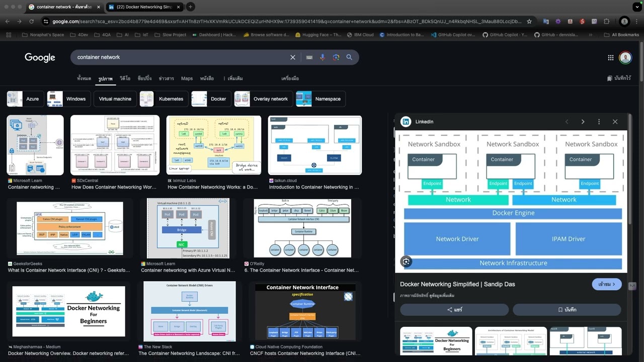This screenshot has height=362, width=644.
Task: Reload the page
Action: tap(31, 22)
